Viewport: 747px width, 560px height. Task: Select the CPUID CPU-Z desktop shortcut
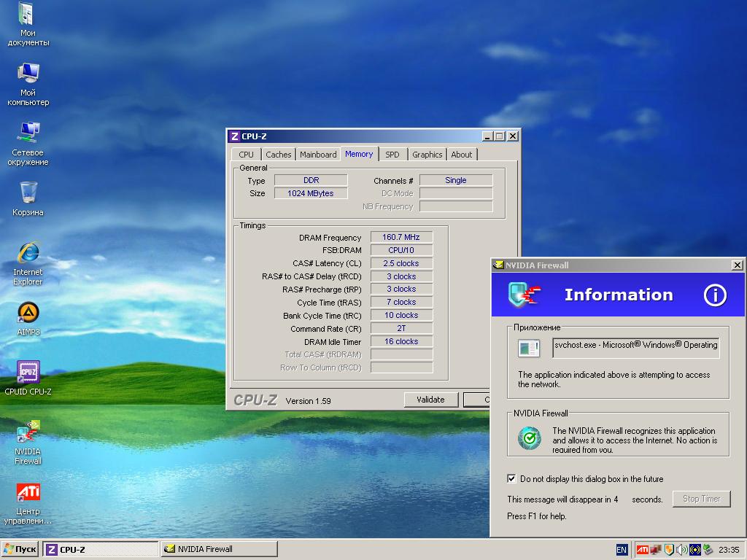[x=28, y=378]
